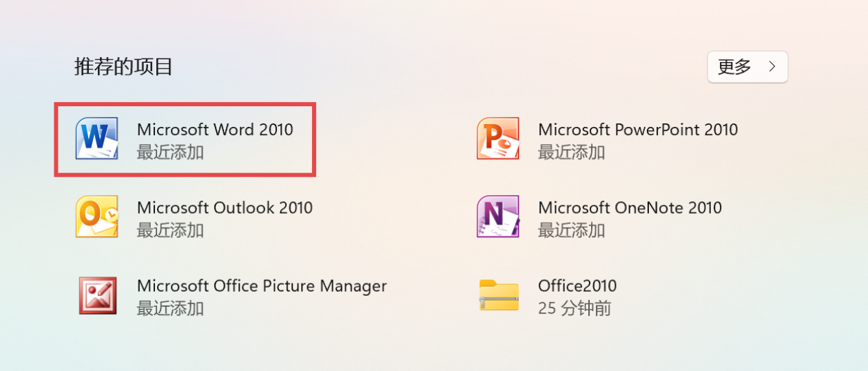
Task: Click 最近添加 beneath Microsoft PowerPoint 2010
Action: point(571,152)
